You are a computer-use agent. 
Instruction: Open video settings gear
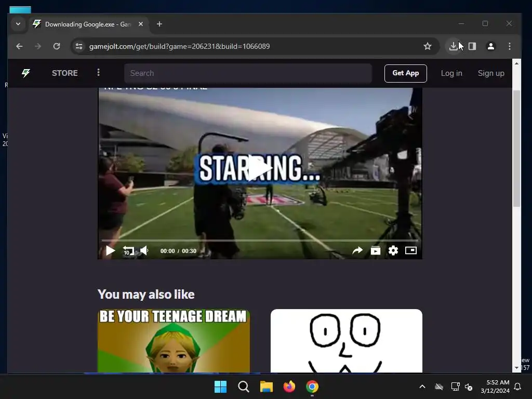[393, 251]
